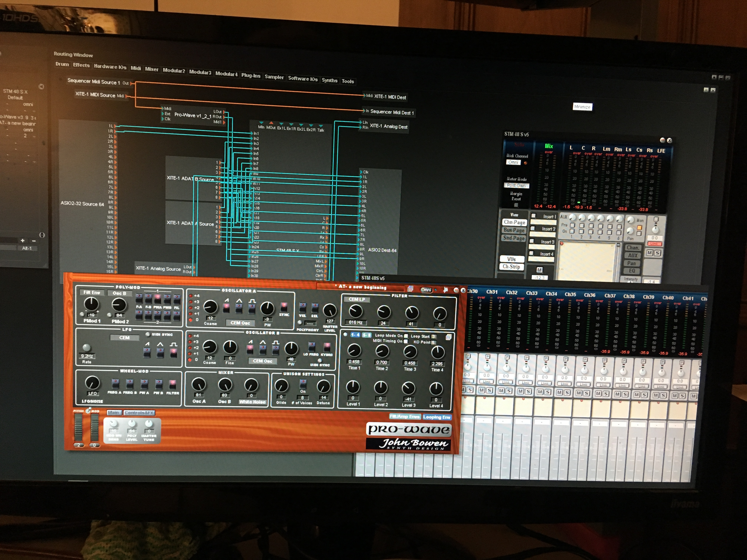Select envelope stages 5-8 button
Screen dimensions: 747x560
(x=367, y=335)
